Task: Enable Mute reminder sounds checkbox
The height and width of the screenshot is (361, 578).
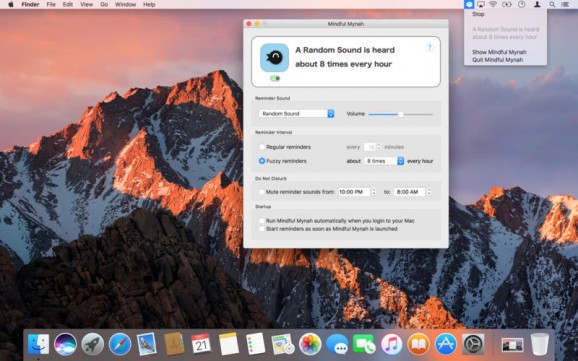Action: click(x=261, y=192)
